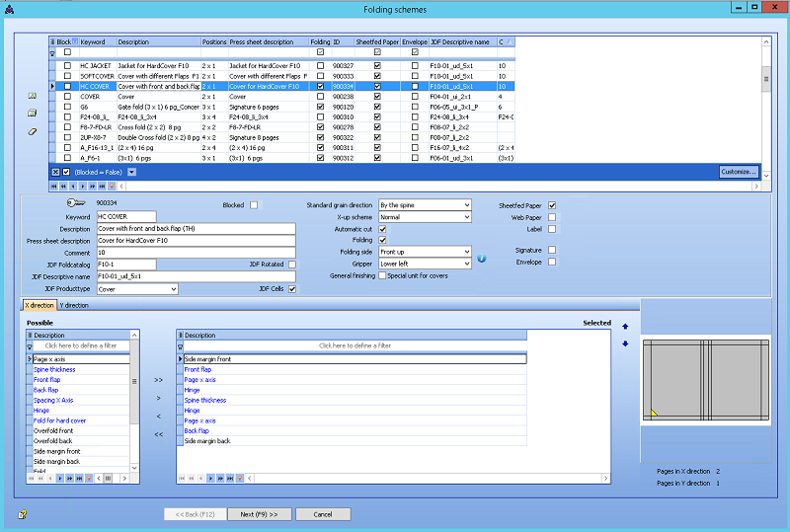Remove one item with the < button
790x532 pixels.
(x=159, y=417)
